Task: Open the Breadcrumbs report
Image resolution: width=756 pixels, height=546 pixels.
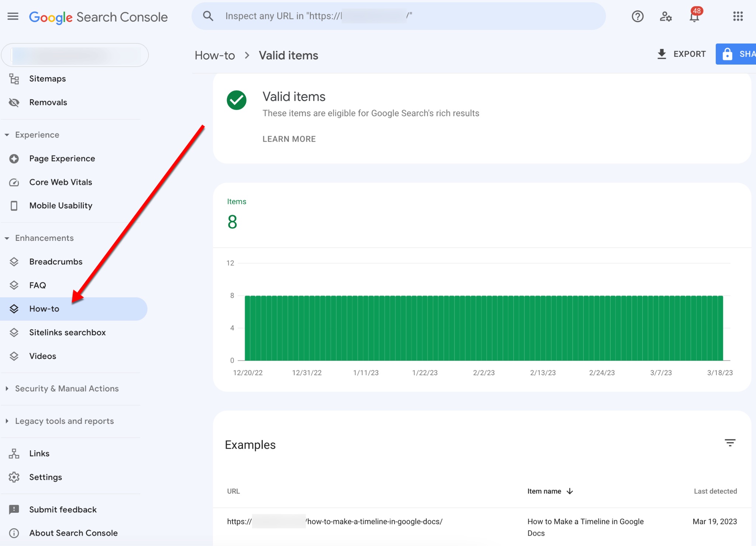Action: click(56, 262)
